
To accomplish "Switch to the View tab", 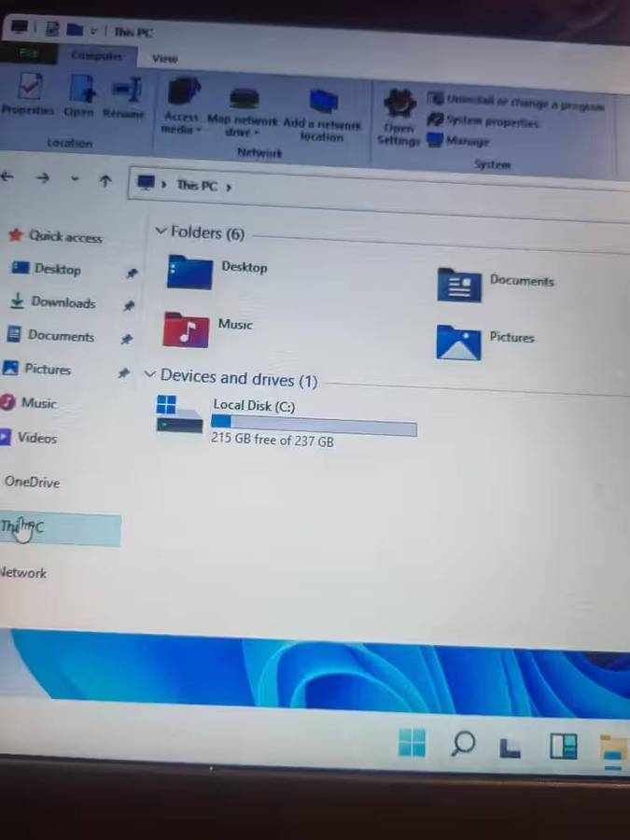I will (x=164, y=59).
